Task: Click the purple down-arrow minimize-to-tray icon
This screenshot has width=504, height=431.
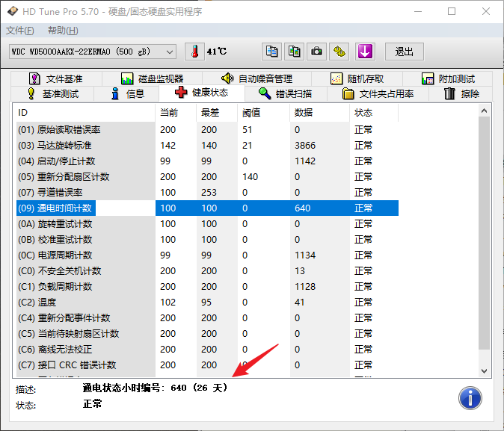Action: point(365,52)
